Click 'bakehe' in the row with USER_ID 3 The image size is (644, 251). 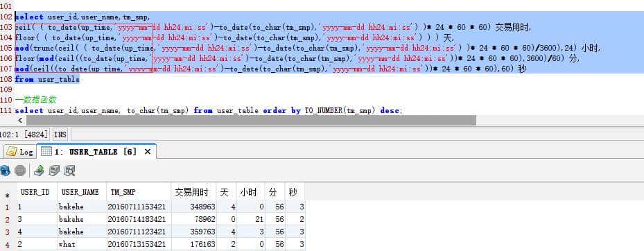tap(82, 219)
